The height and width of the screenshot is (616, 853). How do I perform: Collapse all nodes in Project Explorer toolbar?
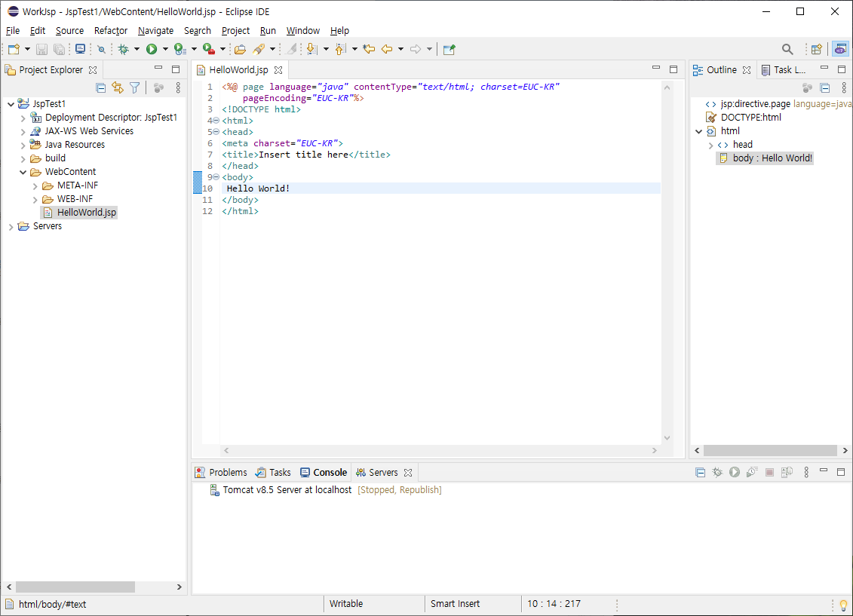coord(101,87)
